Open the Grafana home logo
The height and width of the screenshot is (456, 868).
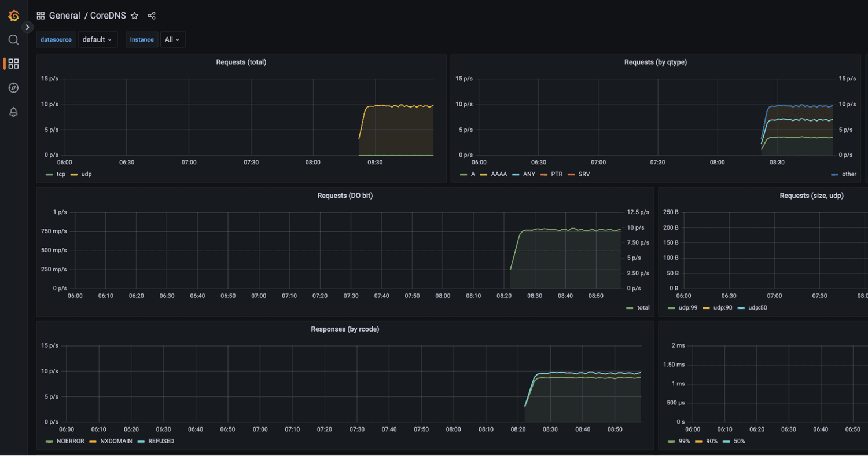click(x=13, y=16)
